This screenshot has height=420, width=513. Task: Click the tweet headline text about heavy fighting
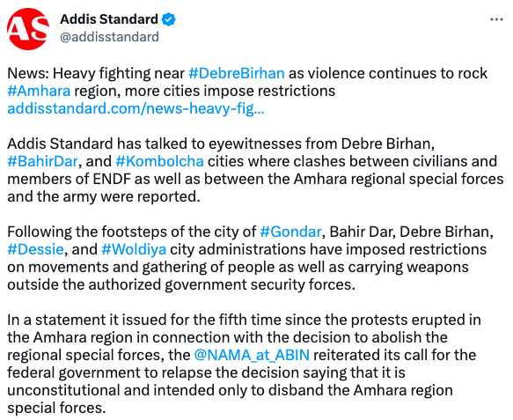[247, 82]
